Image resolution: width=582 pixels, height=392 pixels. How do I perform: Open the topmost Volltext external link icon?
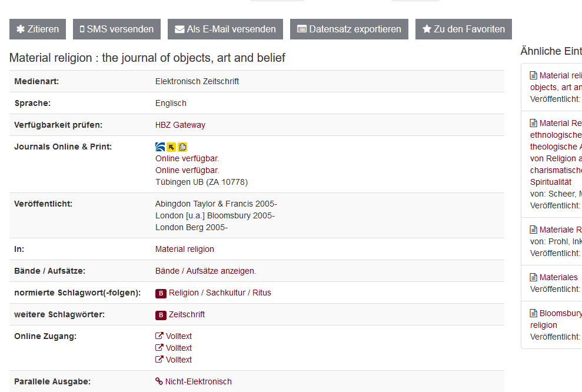click(x=159, y=336)
